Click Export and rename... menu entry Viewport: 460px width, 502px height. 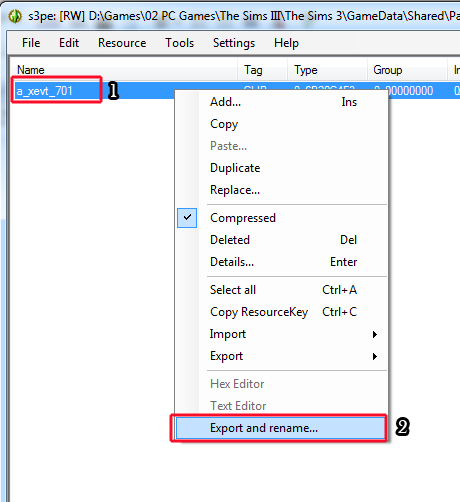pyautogui.click(x=280, y=428)
